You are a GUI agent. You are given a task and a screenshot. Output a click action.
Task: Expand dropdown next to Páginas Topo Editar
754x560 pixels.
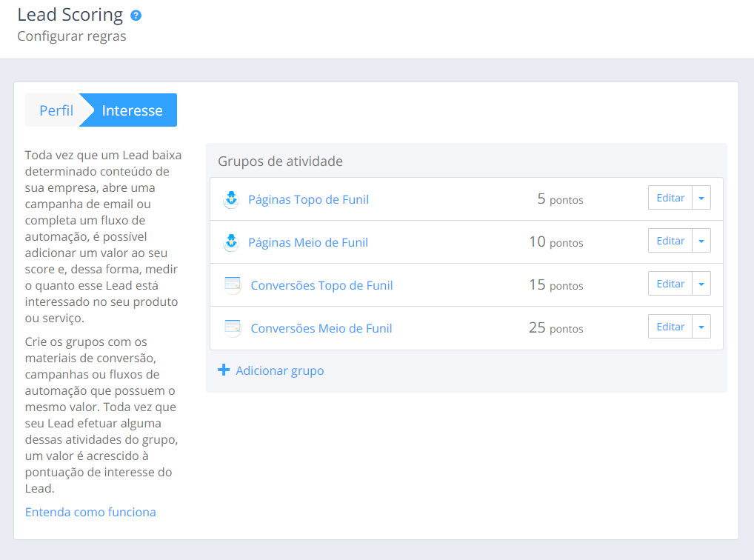coord(701,198)
